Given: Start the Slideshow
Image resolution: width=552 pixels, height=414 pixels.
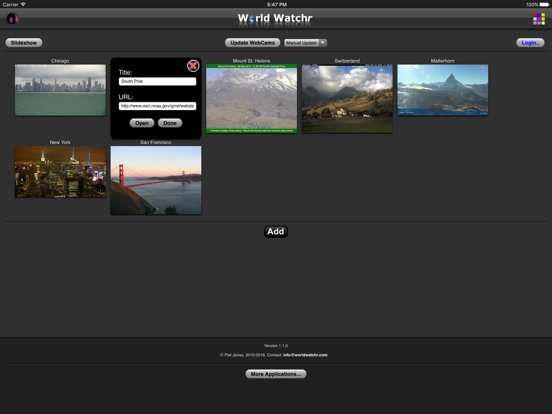Looking at the screenshot, I should pyautogui.click(x=24, y=43).
